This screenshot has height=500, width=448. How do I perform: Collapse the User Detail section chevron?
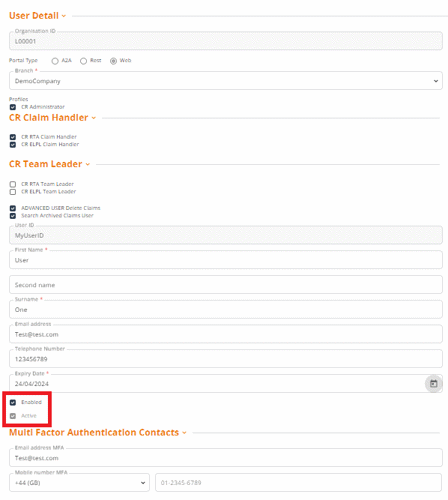point(64,16)
